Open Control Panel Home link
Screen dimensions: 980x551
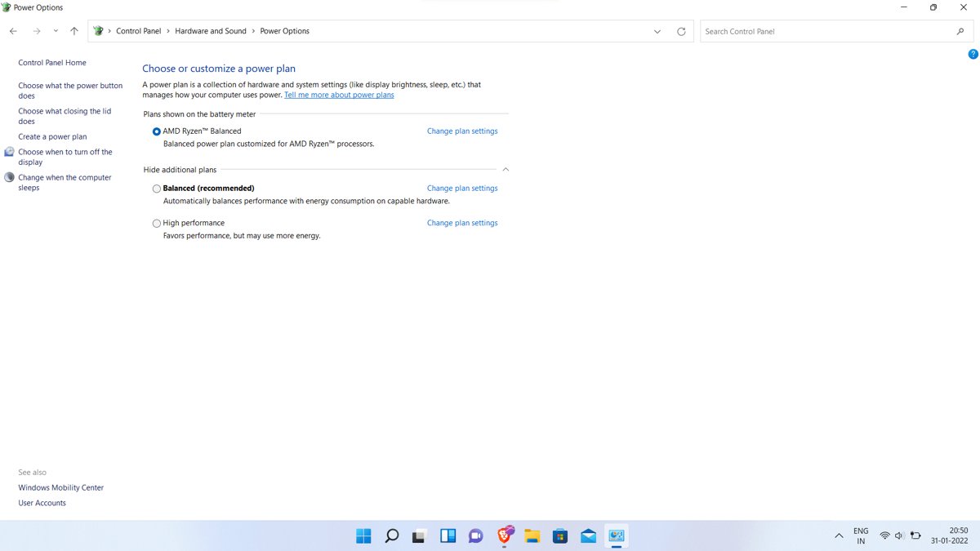(x=52, y=63)
